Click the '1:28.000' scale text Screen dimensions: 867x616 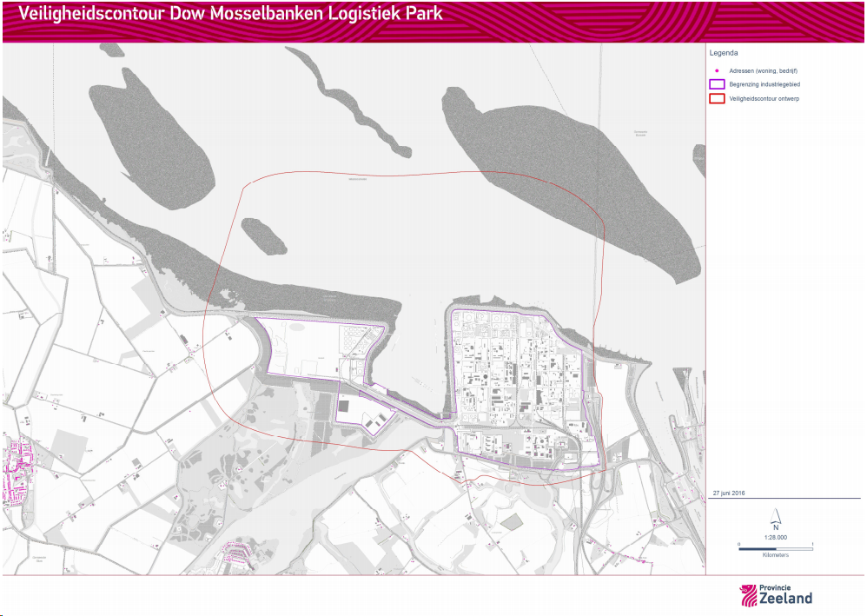click(x=775, y=537)
